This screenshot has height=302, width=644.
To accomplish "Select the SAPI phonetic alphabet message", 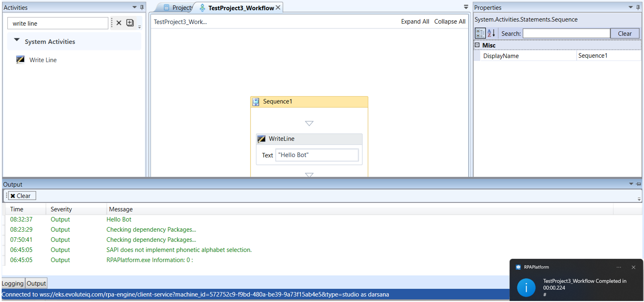I will (x=179, y=250).
